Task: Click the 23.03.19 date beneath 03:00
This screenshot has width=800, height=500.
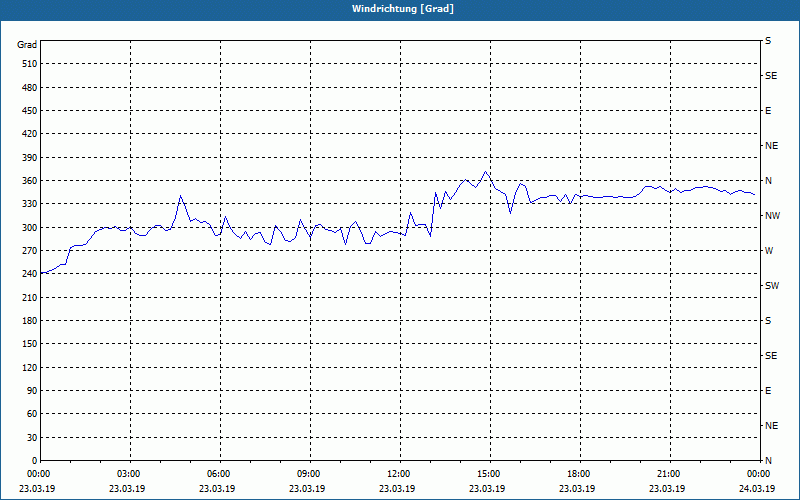Action: point(127,489)
